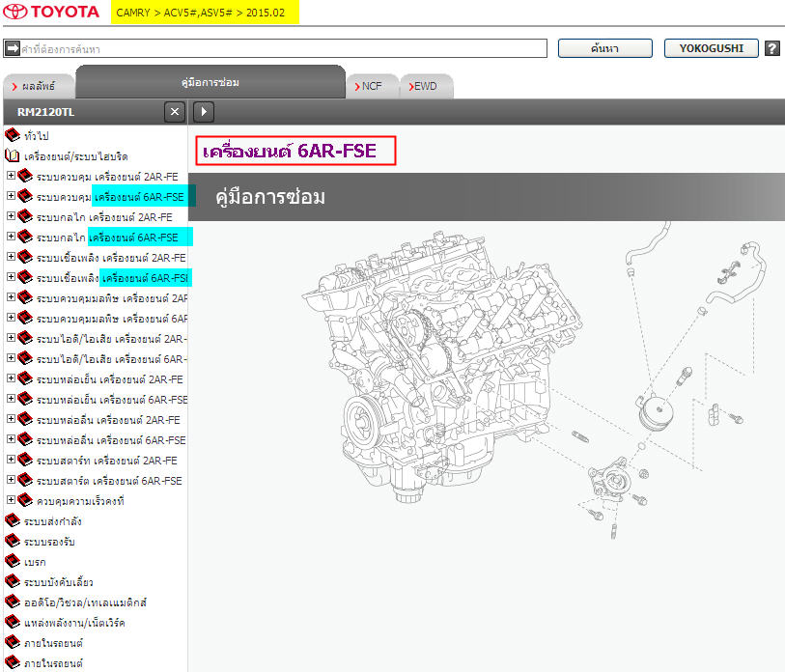The width and height of the screenshot is (785, 672).
Task: Click the play arrow button beside RM2120TL
Action: click(204, 112)
